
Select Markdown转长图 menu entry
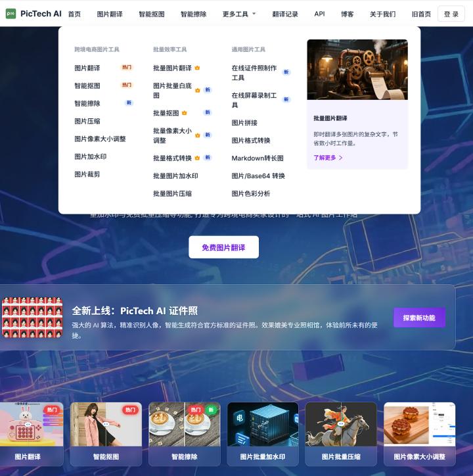258,158
